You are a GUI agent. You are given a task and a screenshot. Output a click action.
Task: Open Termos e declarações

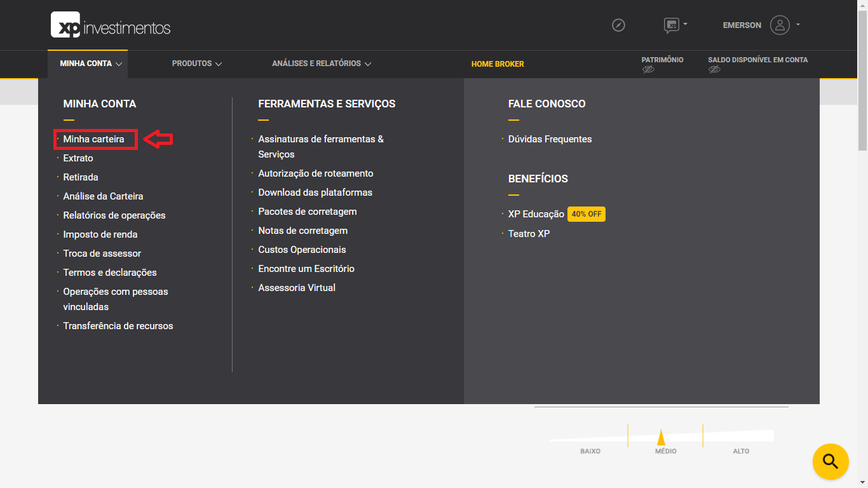(110, 273)
